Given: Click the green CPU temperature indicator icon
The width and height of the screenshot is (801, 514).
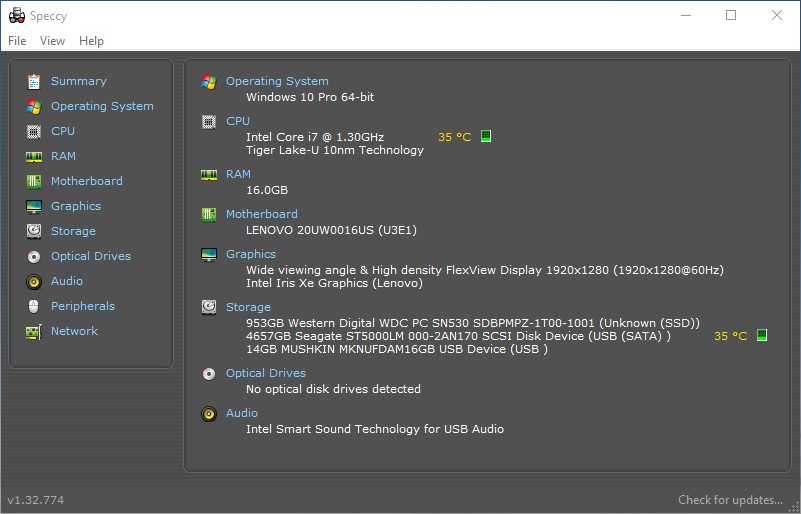Looking at the screenshot, I should coord(486,136).
